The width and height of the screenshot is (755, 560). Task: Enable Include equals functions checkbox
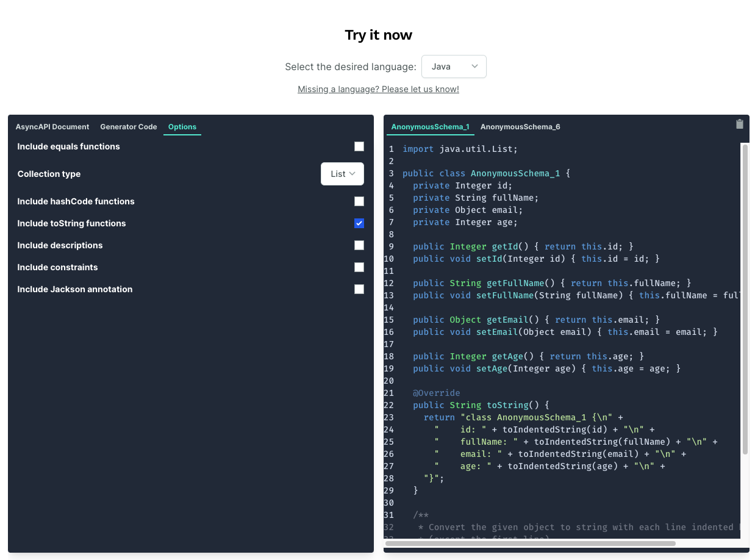coord(359,146)
